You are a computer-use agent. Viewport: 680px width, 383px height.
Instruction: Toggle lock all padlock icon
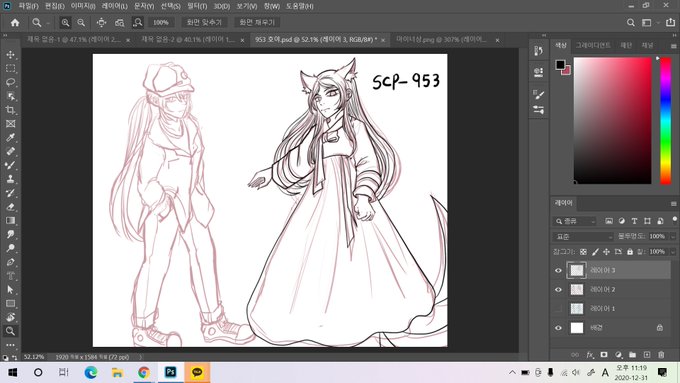(630, 252)
